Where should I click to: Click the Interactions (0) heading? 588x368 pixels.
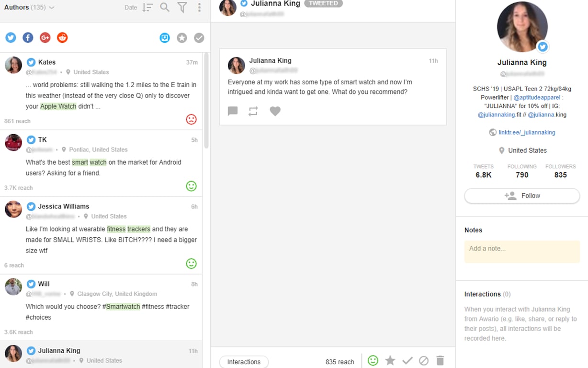coord(487,294)
